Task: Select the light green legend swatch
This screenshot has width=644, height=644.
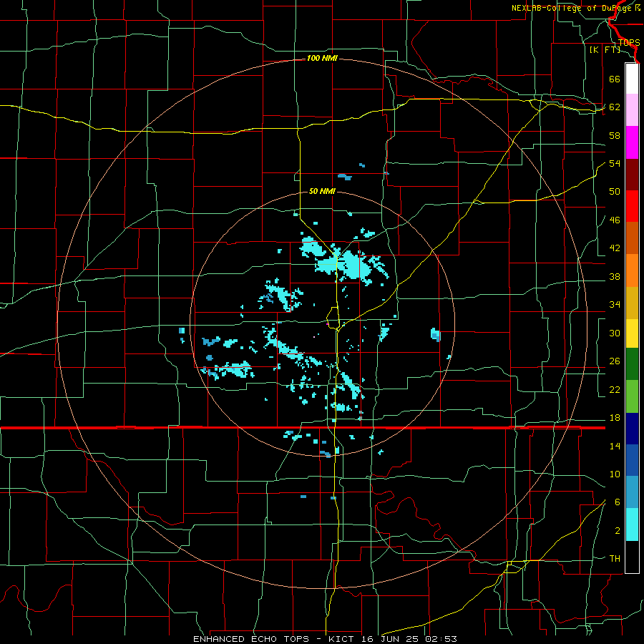Action: tap(632, 396)
